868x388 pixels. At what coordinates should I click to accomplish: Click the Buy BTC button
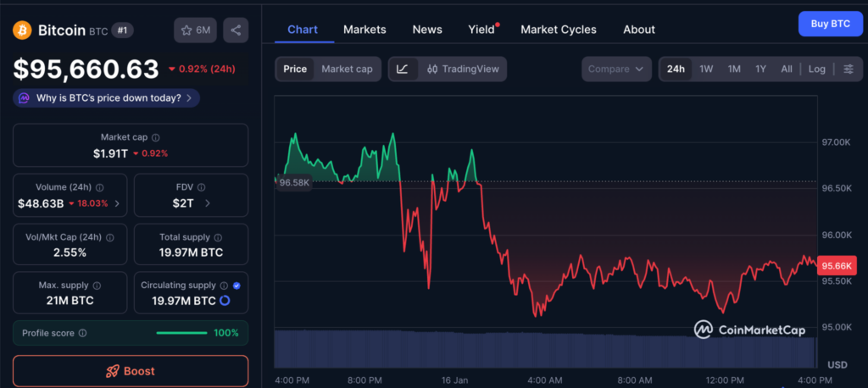(830, 23)
